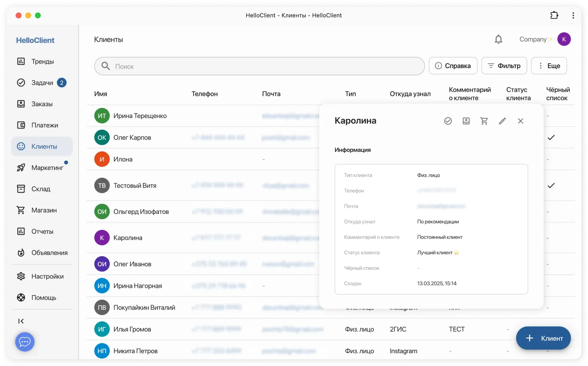Click the Склад sidebar icon
This screenshot has width=588, height=366.
21,189
